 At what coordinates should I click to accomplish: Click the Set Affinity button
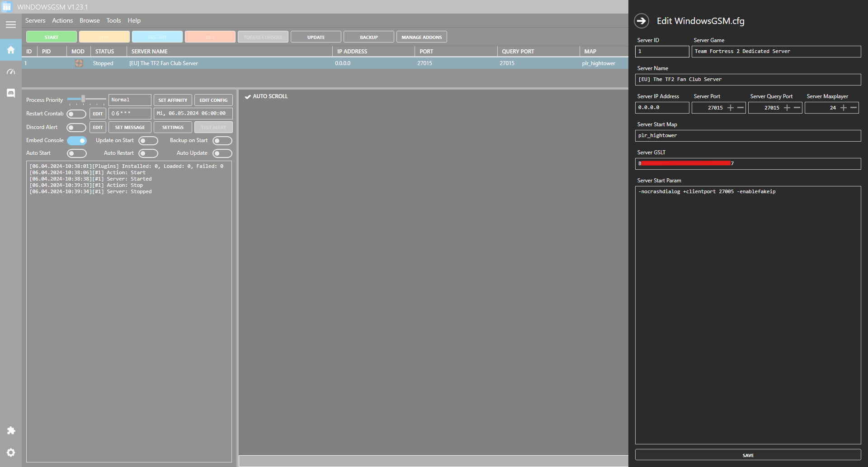pos(173,100)
